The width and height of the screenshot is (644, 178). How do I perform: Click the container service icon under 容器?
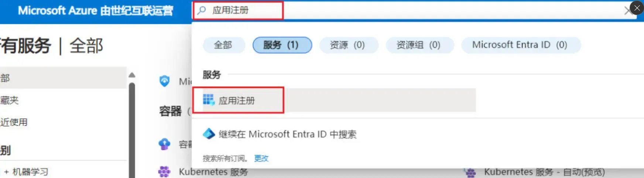(x=164, y=144)
